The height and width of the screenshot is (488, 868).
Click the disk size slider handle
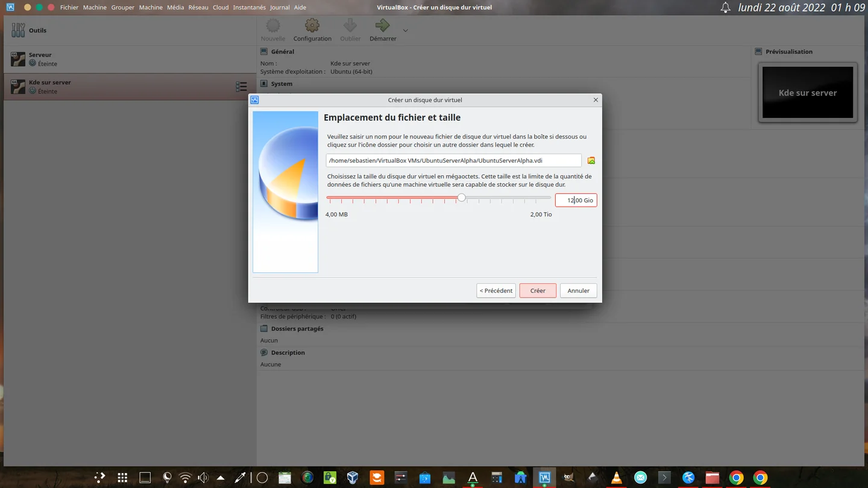[462, 198]
